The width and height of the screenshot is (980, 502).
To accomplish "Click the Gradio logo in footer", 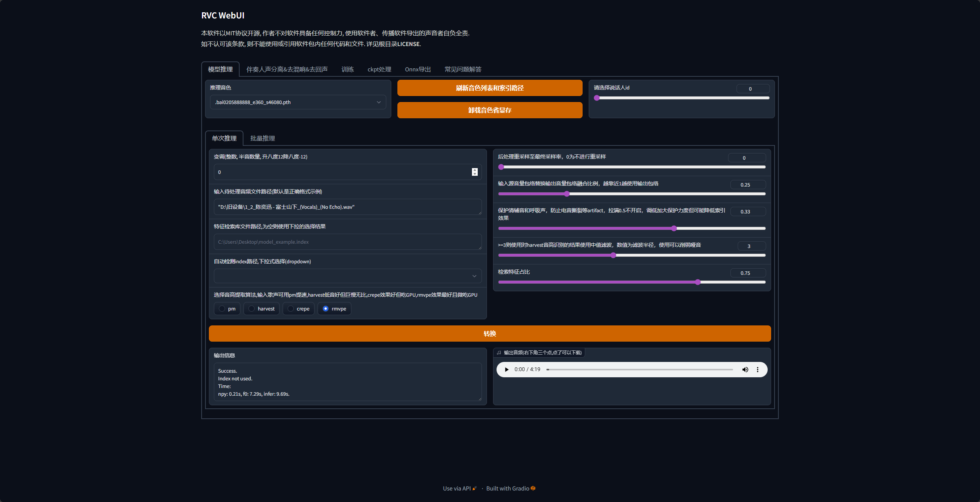I will (533, 488).
